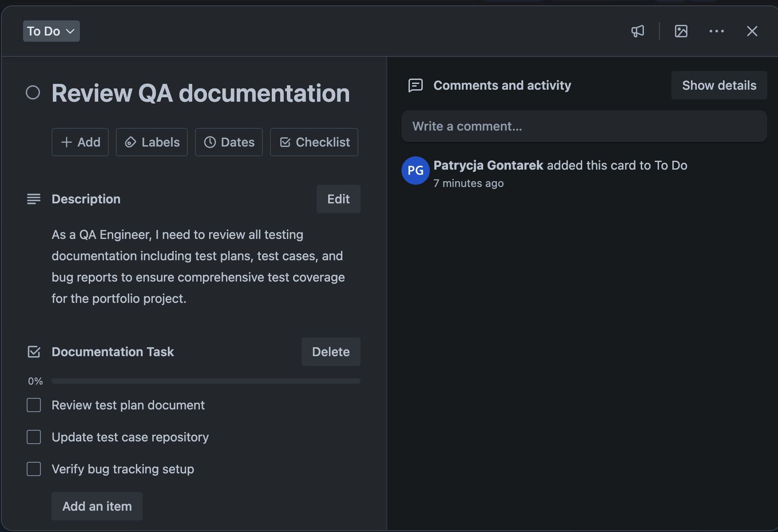Close the card dialog
Image resolution: width=778 pixels, height=532 pixels.
pos(752,31)
